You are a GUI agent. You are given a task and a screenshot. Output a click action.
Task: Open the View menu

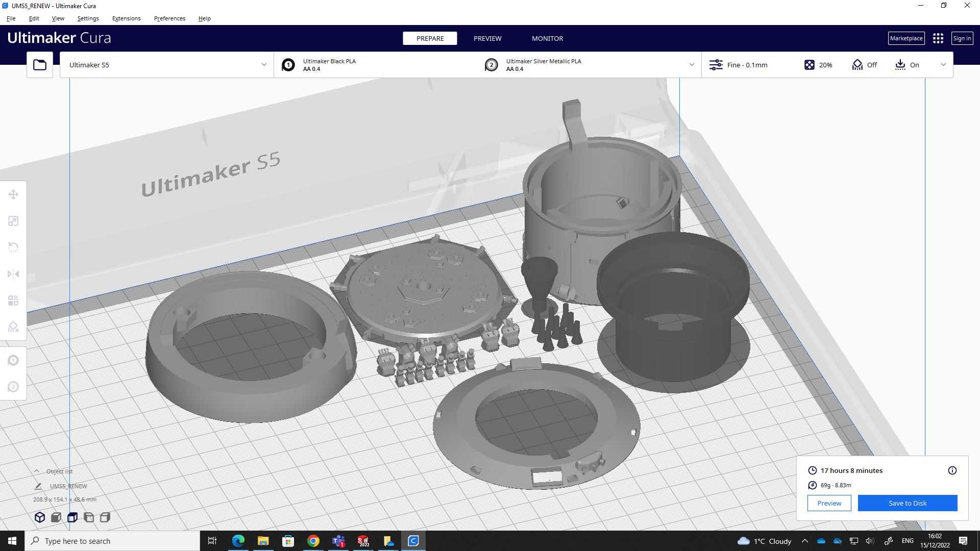click(58, 18)
